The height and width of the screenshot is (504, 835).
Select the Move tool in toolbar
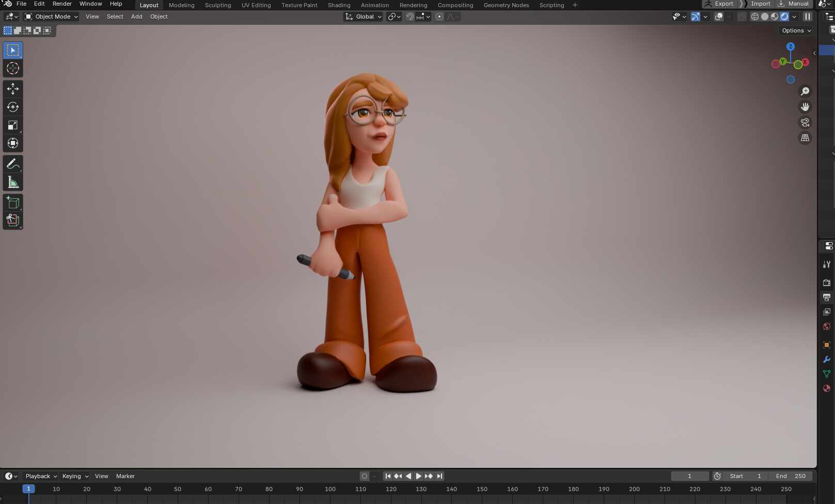tap(13, 89)
